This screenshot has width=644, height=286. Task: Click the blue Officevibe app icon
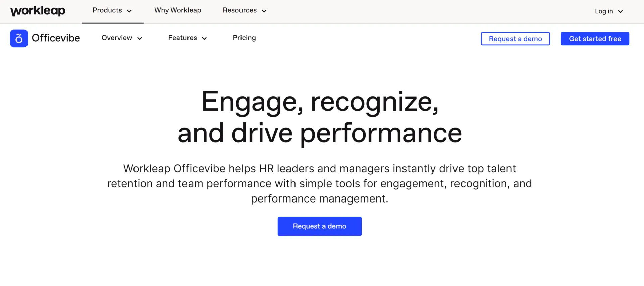[x=19, y=38]
